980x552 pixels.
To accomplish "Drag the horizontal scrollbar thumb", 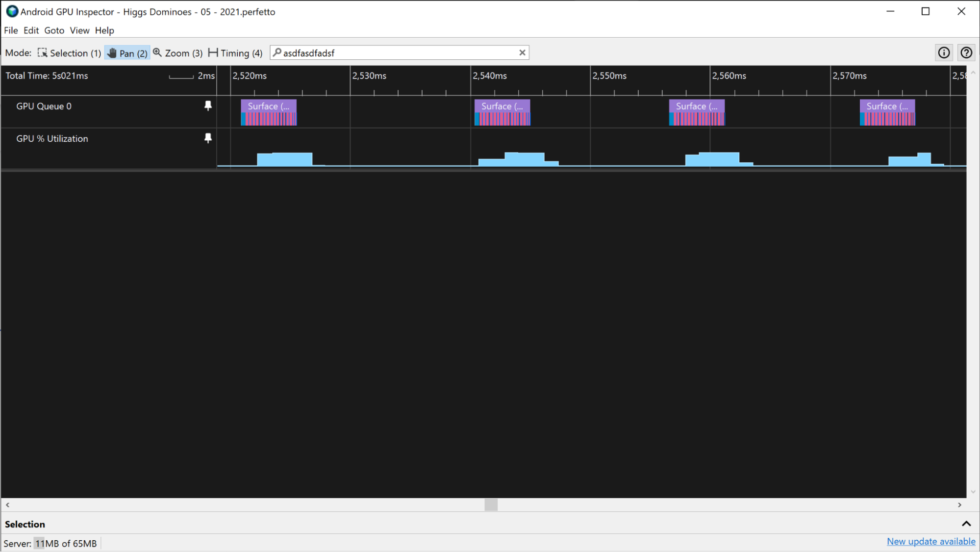I will tap(491, 504).
